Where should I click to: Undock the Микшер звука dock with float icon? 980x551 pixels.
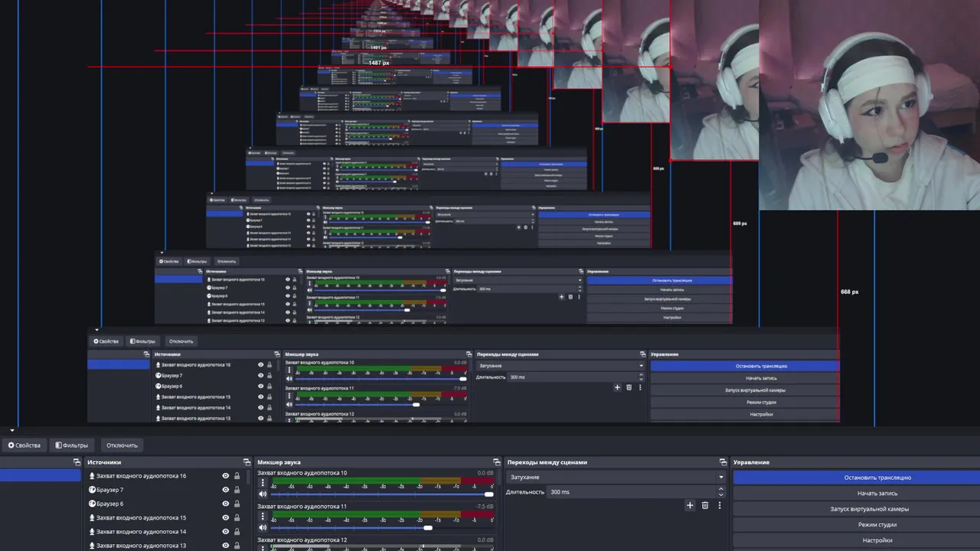click(x=496, y=462)
